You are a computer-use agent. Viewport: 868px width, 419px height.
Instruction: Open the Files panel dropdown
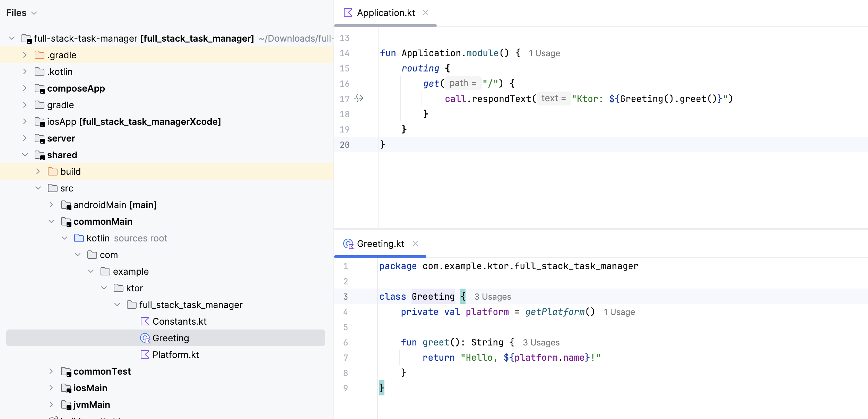(x=34, y=13)
